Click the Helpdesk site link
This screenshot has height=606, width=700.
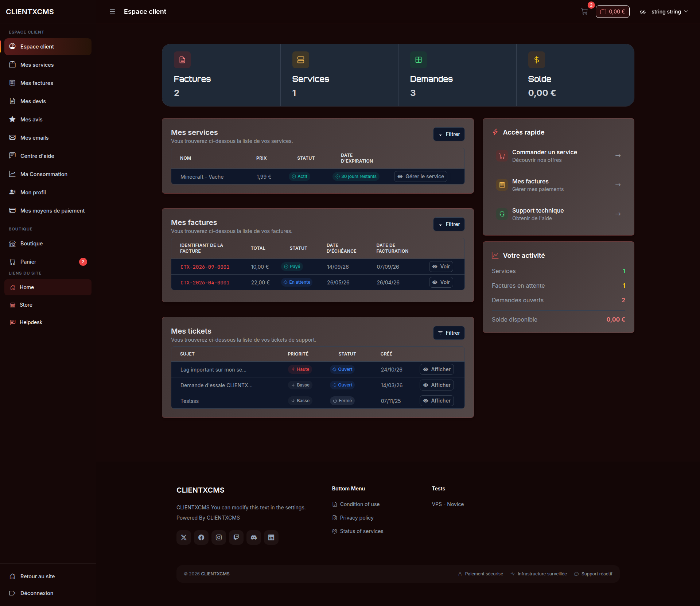click(x=48, y=322)
